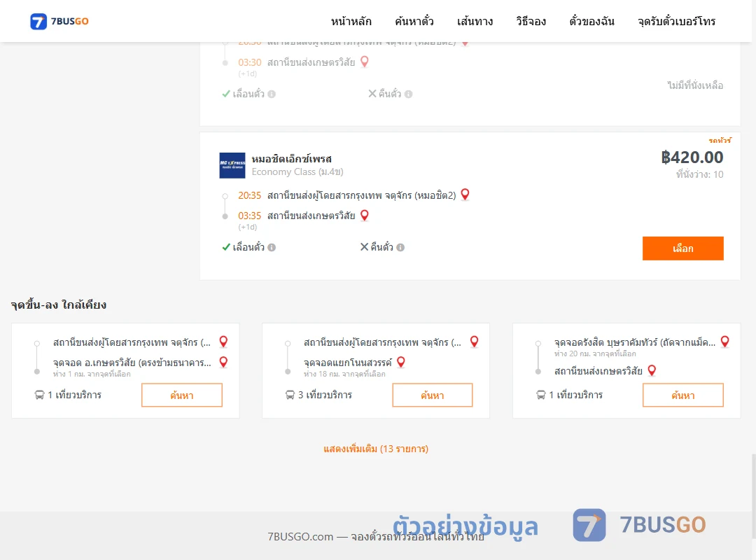Viewport: 756px width, 560px height.
Task: Select the ฿420.00 trip with the เลือก button
Action: [682, 248]
